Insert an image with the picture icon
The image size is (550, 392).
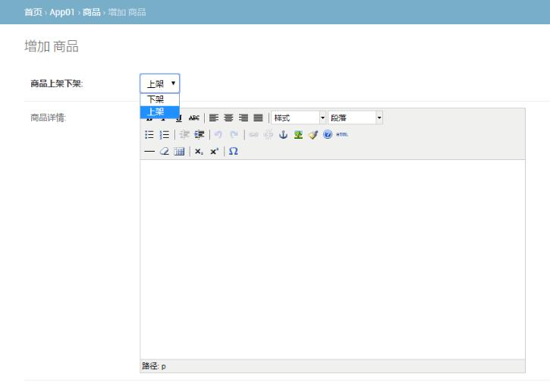[298, 135]
